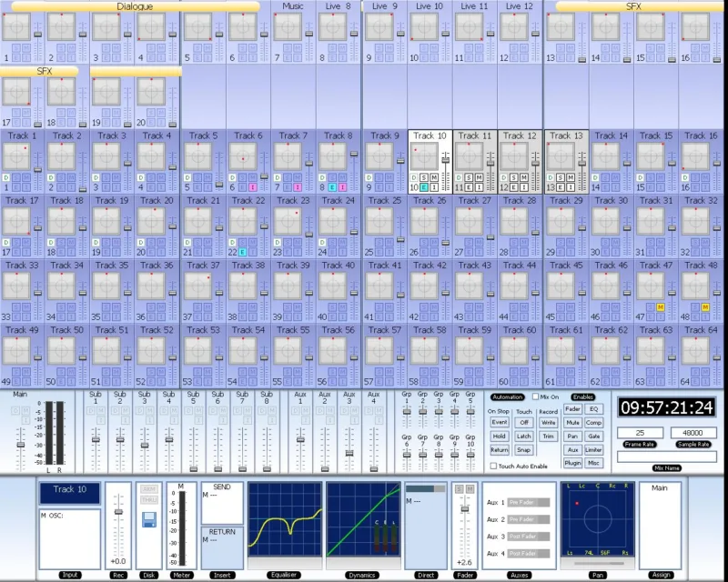Viewport: 728px width, 582px height.
Task: Click the Sub 3 fader handle
Action: pos(145,445)
